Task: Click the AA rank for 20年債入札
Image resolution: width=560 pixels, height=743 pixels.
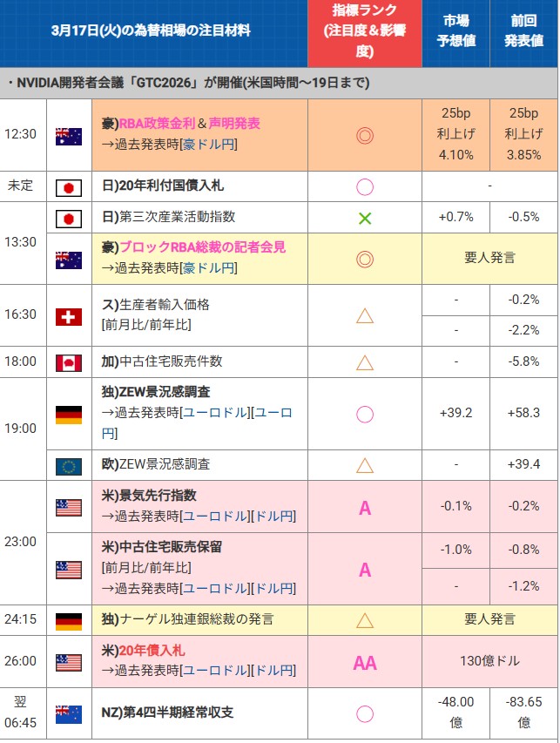Action: point(365,662)
